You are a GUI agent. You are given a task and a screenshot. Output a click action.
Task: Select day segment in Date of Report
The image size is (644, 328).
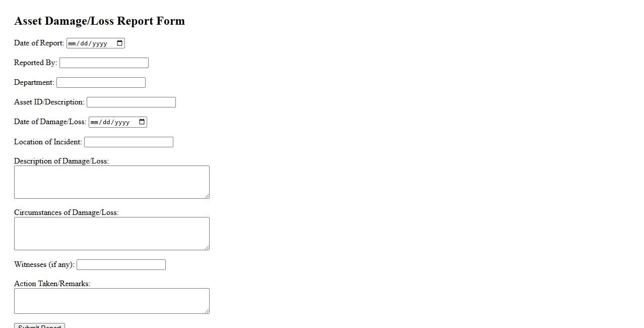click(84, 43)
